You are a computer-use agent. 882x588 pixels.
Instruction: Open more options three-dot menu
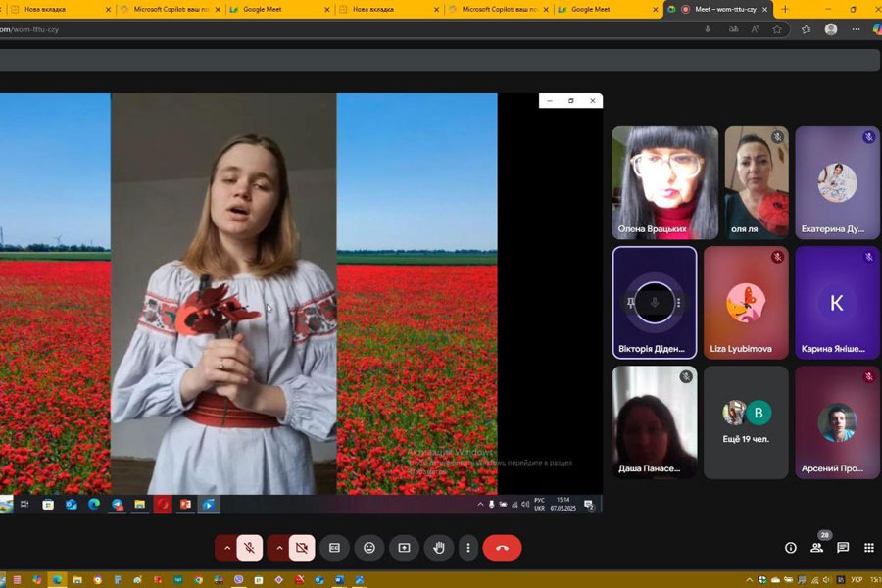click(x=469, y=548)
